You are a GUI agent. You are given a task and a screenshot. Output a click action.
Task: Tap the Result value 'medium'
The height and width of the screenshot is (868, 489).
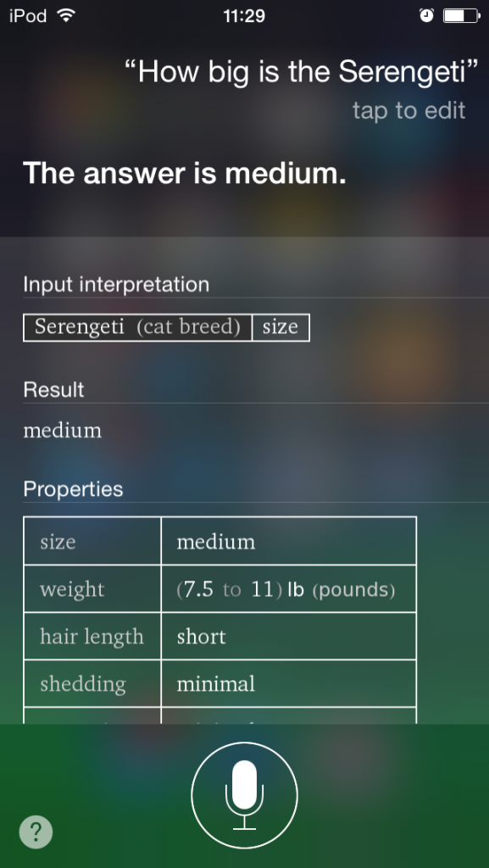pyautogui.click(x=62, y=430)
